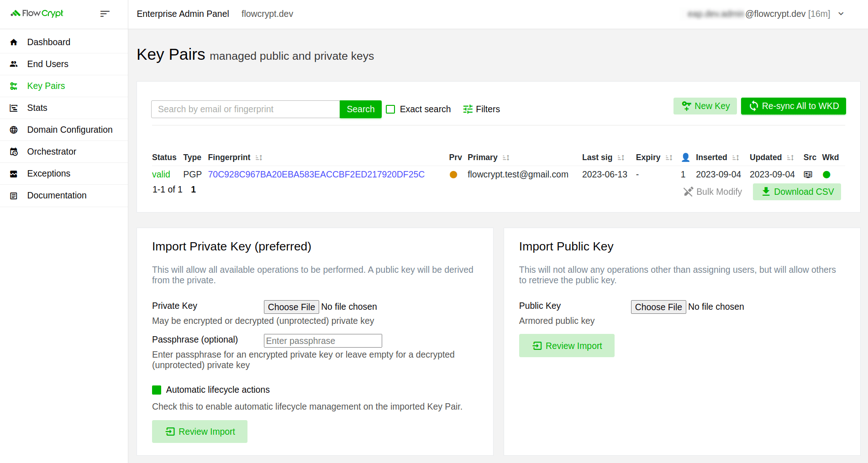Click the New Key button
The height and width of the screenshot is (463, 868).
coord(705,106)
